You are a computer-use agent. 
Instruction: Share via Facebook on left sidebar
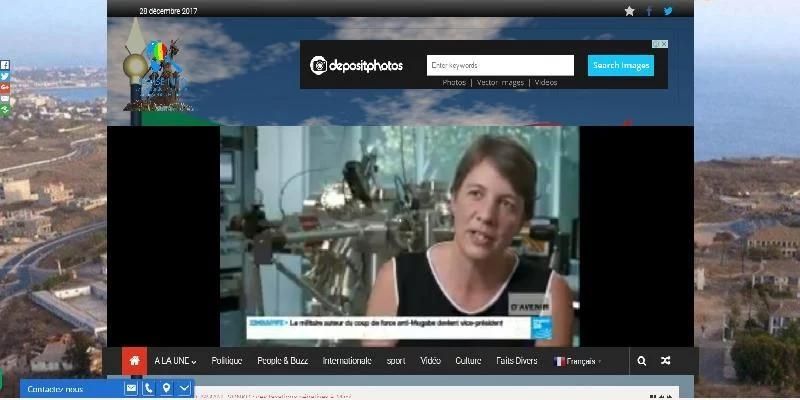tap(5, 65)
